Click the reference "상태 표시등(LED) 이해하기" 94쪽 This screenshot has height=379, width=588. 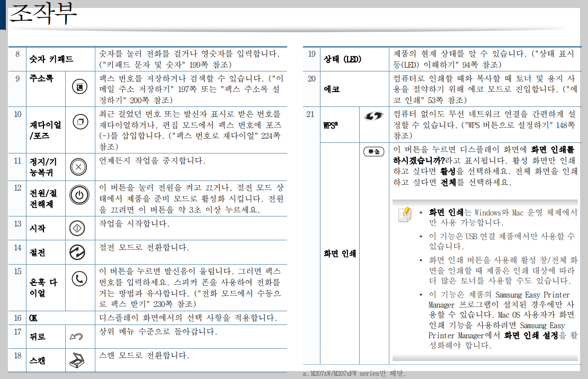(484, 59)
